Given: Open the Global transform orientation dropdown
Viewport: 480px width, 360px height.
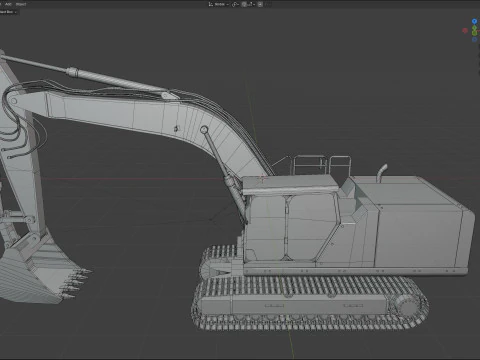Looking at the screenshot, I should coord(218,4).
